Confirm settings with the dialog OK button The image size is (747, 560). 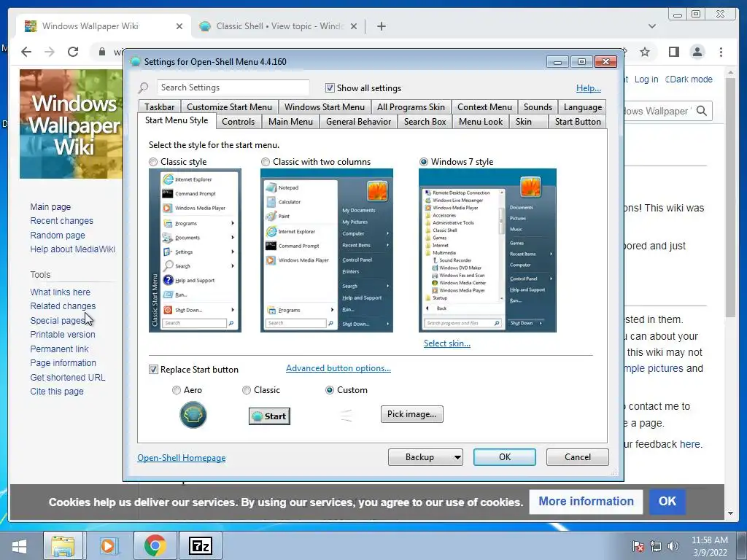[x=505, y=457]
